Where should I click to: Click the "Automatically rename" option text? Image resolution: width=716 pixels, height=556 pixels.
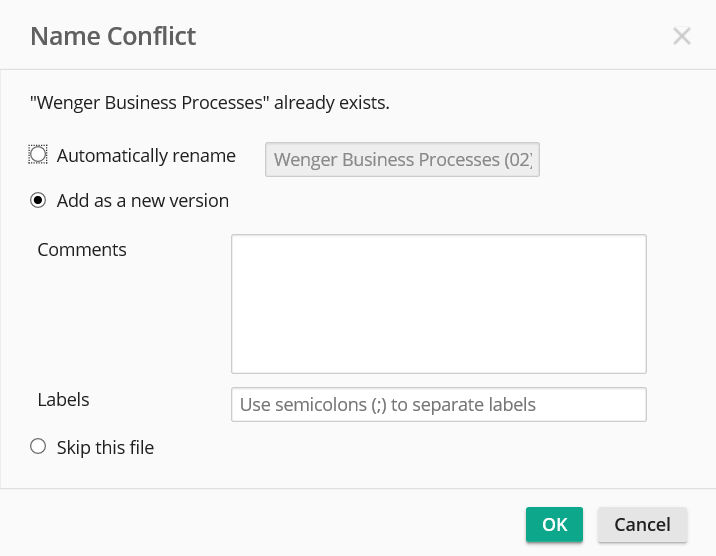146,156
